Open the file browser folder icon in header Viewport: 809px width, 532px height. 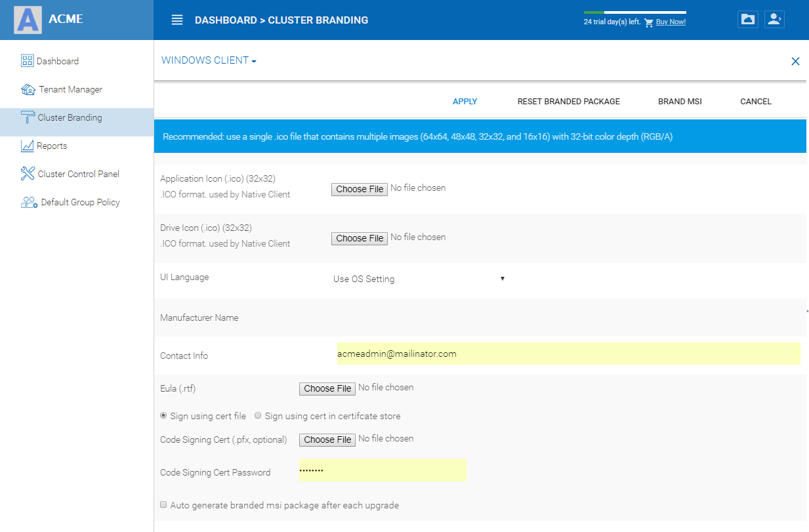tap(747, 19)
